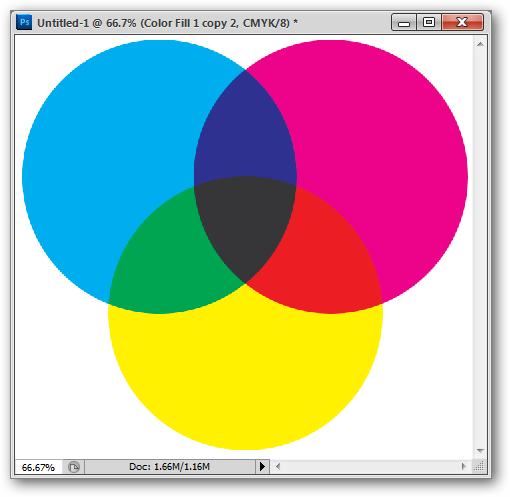510x497 pixels.
Task: Click the horizontal scrollbar track
Action: coord(371,466)
